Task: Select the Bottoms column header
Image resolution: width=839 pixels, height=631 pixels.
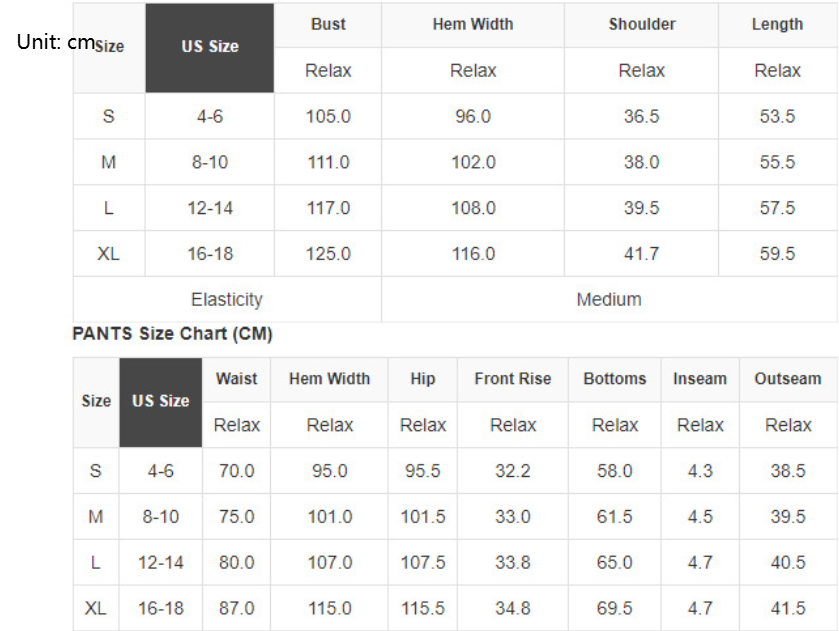Action: [x=614, y=379]
